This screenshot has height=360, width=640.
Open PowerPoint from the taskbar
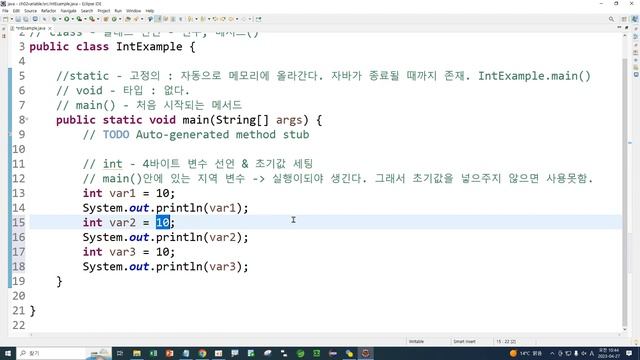coord(169,353)
